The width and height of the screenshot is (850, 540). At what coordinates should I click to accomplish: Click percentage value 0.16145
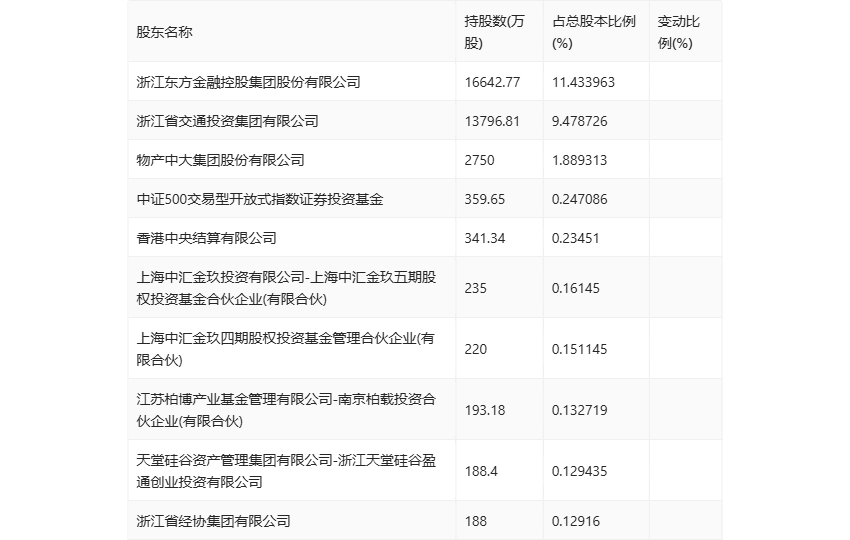tap(576, 288)
